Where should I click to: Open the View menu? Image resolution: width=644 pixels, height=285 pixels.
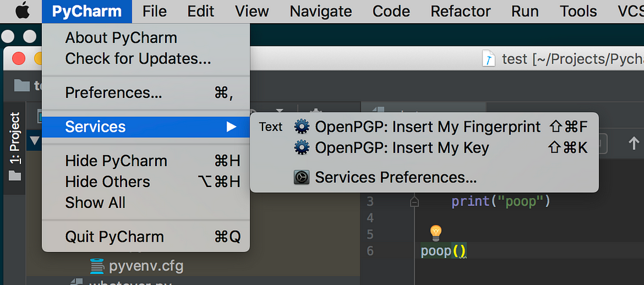coord(252,12)
